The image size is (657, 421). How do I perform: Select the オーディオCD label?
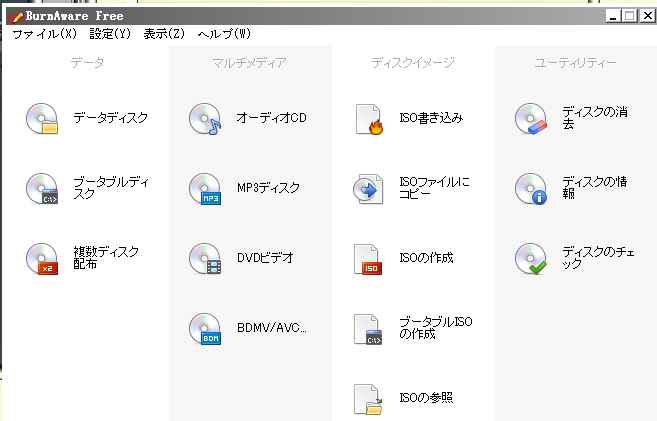[x=271, y=118]
